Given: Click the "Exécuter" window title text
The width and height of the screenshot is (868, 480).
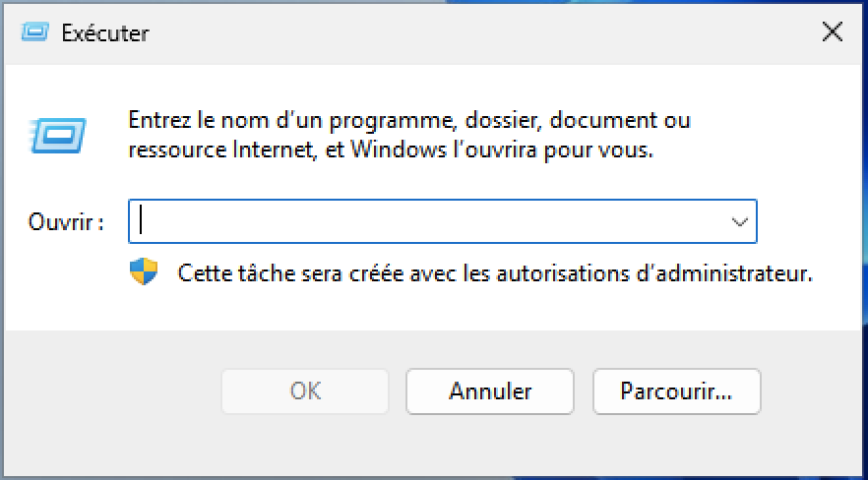Looking at the screenshot, I should click(x=105, y=33).
